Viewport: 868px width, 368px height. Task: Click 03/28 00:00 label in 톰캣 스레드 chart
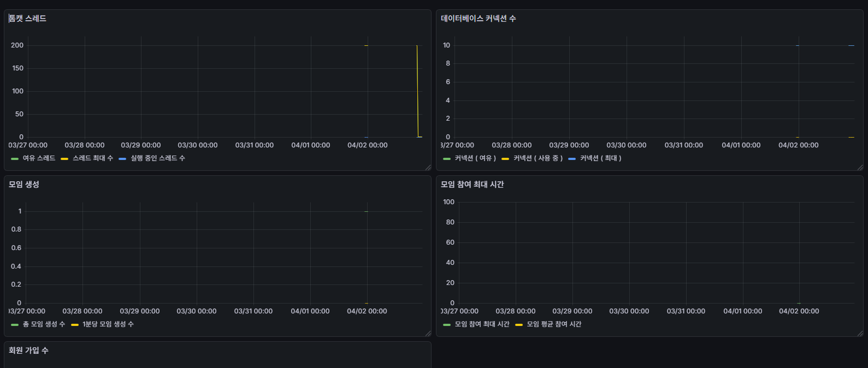tap(85, 145)
